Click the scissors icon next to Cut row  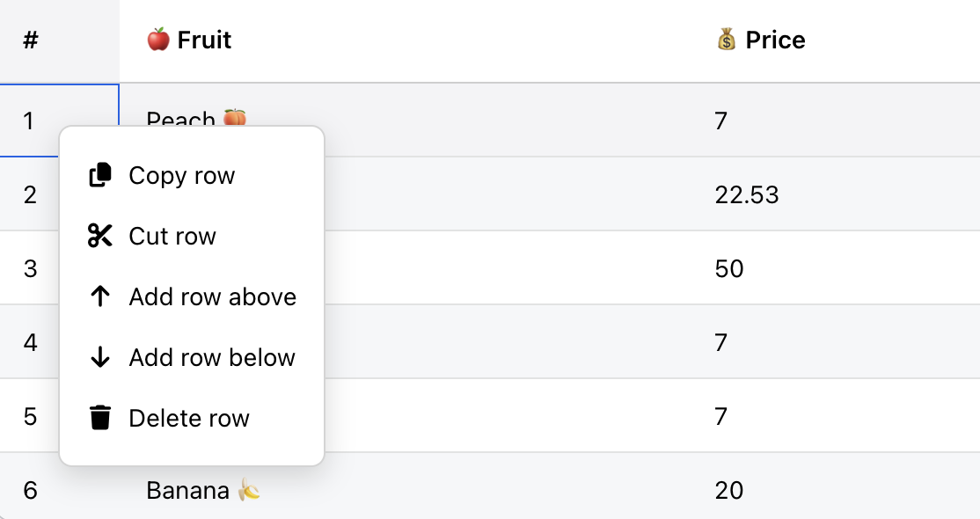[x=99, y=235]
